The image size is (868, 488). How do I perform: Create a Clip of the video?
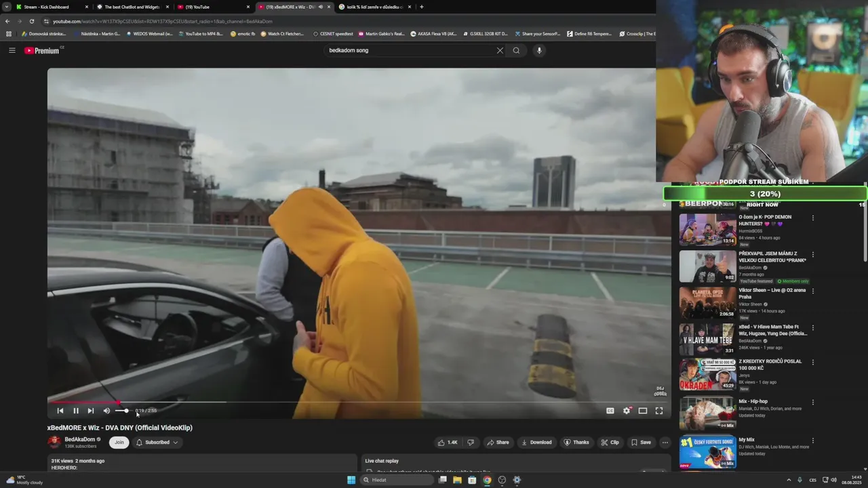pyautogui.click(x=610, y=442)
